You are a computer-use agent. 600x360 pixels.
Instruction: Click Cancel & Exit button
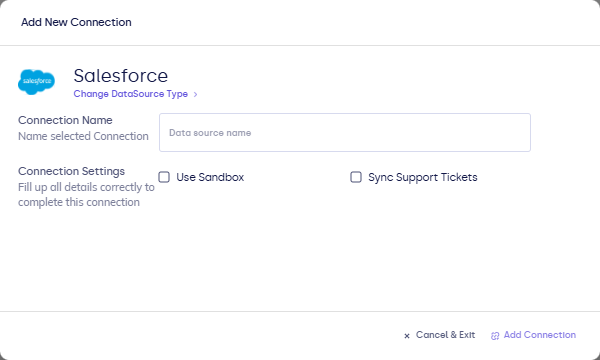[x=439, y=335]
